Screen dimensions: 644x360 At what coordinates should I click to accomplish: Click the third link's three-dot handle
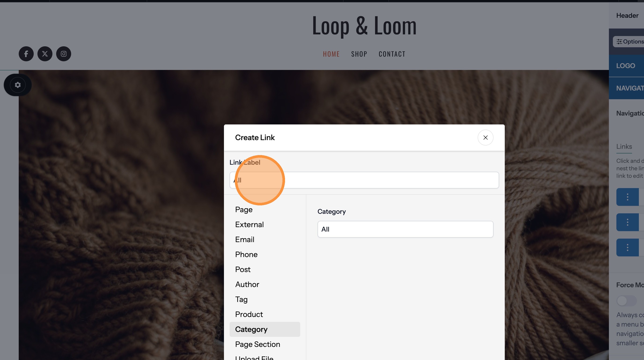click(x=627, y=247)
